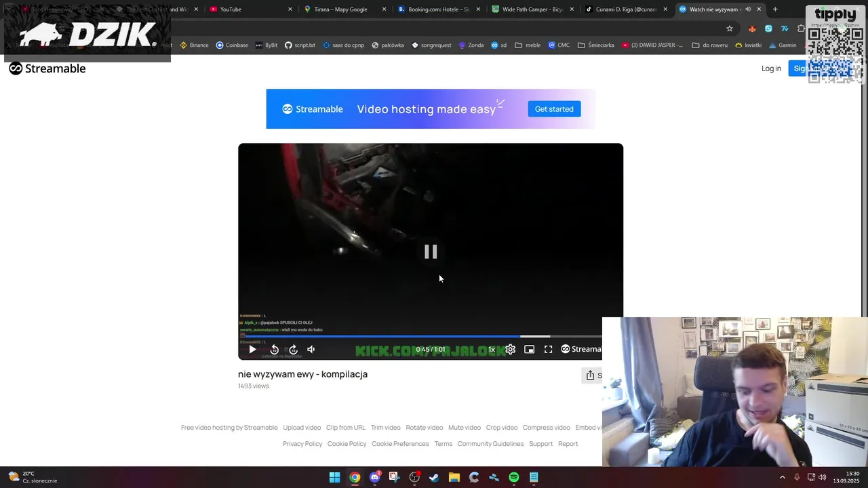Expand the meble bookmark folder

click(x=528, y=45)
